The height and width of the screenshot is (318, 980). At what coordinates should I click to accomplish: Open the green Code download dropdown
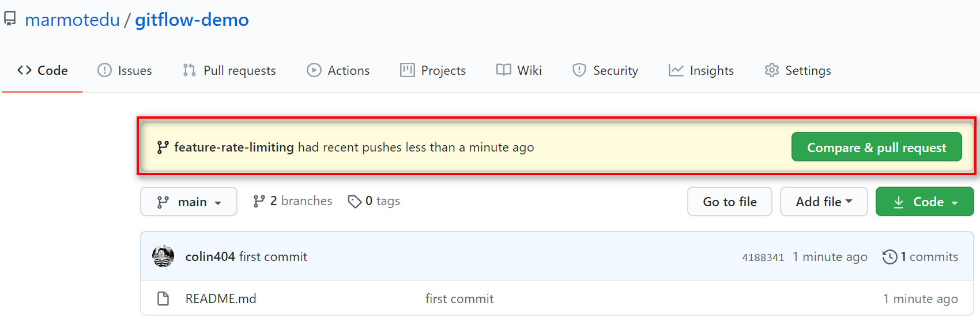925,202
